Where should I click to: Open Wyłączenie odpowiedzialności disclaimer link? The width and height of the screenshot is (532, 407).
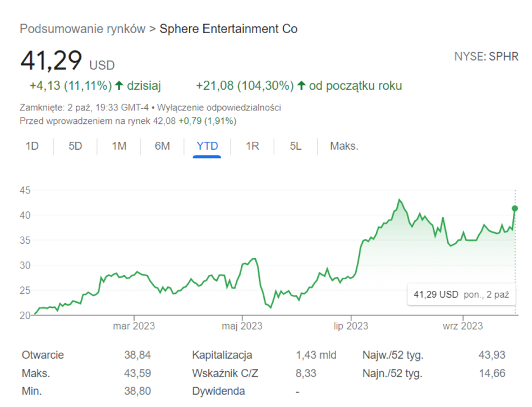point(219,108)
